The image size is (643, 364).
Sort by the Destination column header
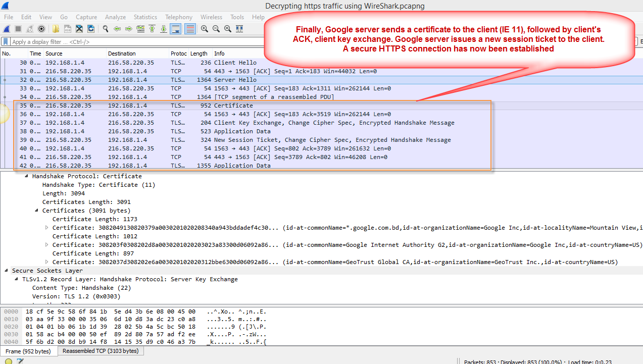(137, 54)
